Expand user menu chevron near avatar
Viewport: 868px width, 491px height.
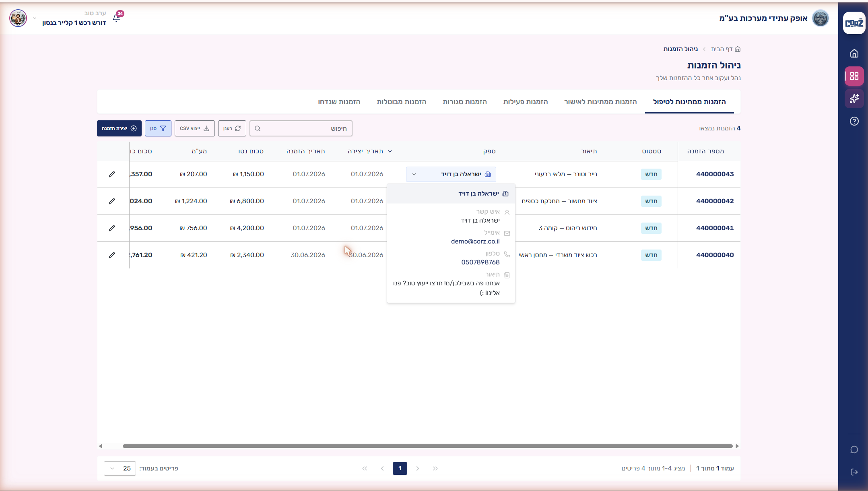[35, 18]
